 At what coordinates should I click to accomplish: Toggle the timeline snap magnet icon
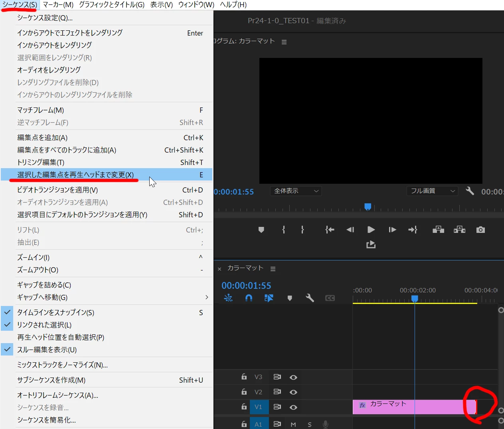pos(249,298)
